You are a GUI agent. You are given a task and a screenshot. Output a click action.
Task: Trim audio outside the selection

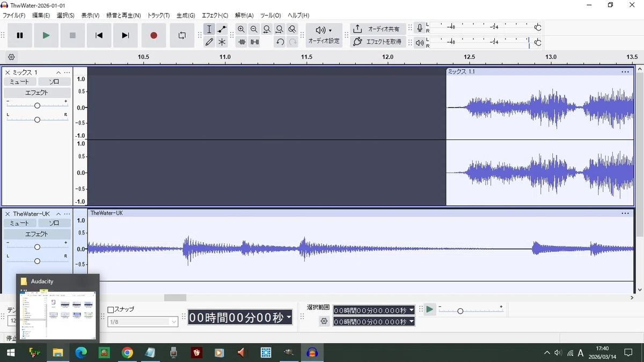click(x=241, y=42)
